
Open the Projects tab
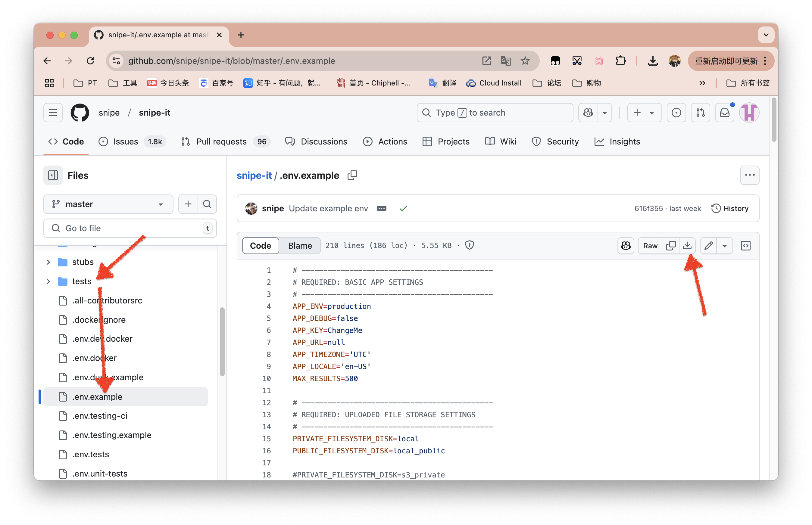pyautogui.click(x=445, y=141)
